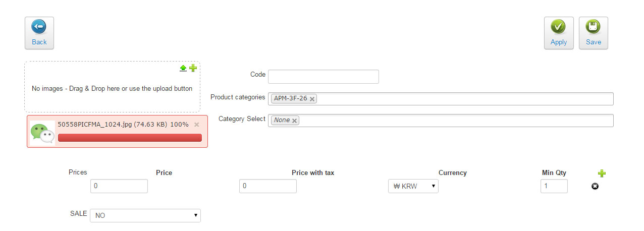This screenshot has height=231, width=644.
Task: Delete the price row with black X icon
Action: click(595, 187)
